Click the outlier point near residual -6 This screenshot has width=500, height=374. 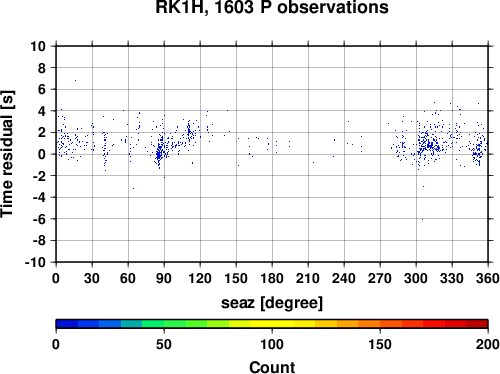tap(422, 219)
